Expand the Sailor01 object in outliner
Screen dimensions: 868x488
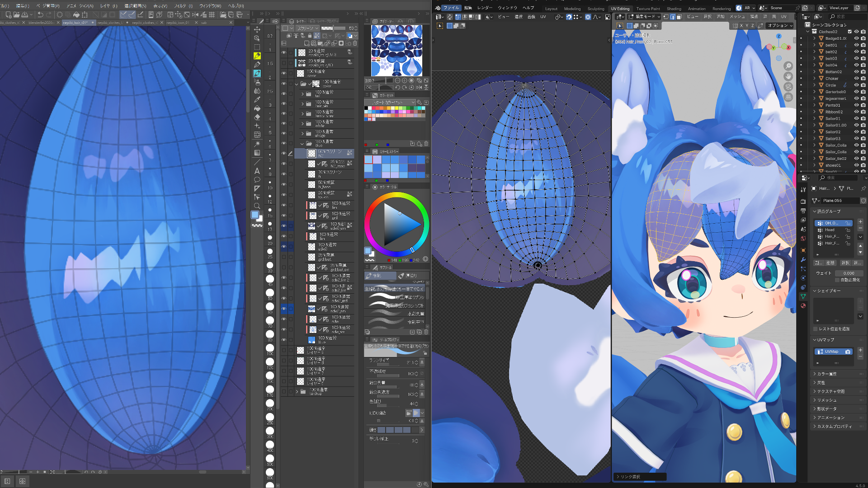pos(815,118)
